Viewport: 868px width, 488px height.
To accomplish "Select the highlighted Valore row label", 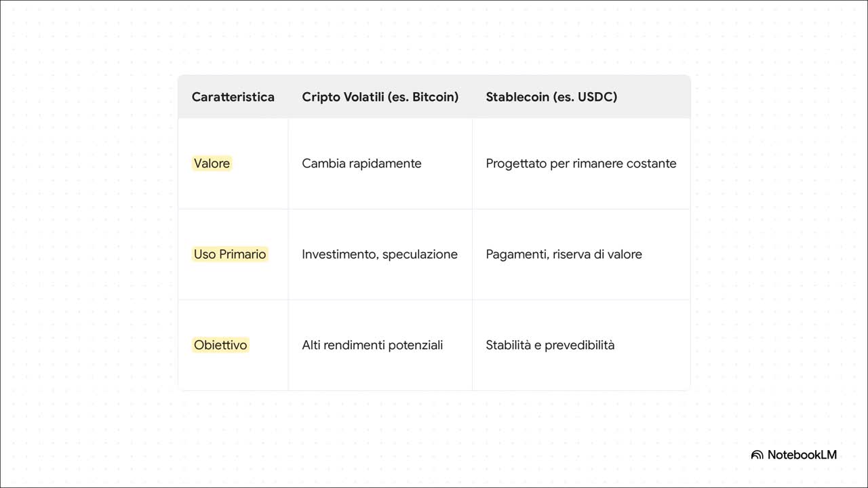I will (212, 163).
